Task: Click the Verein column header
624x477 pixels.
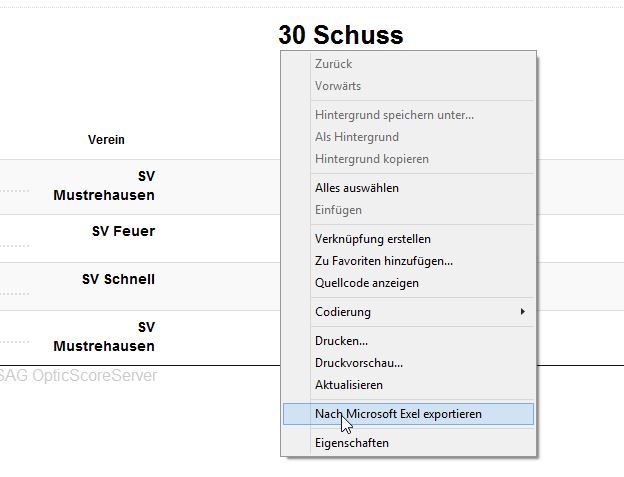Action: click(x=106, y=140)
